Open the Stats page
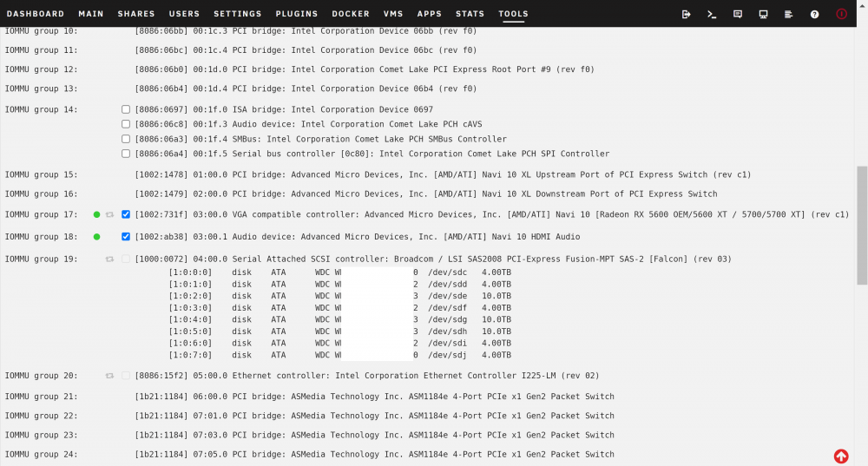This screenshot has height=466, width=868. [470, 14]
